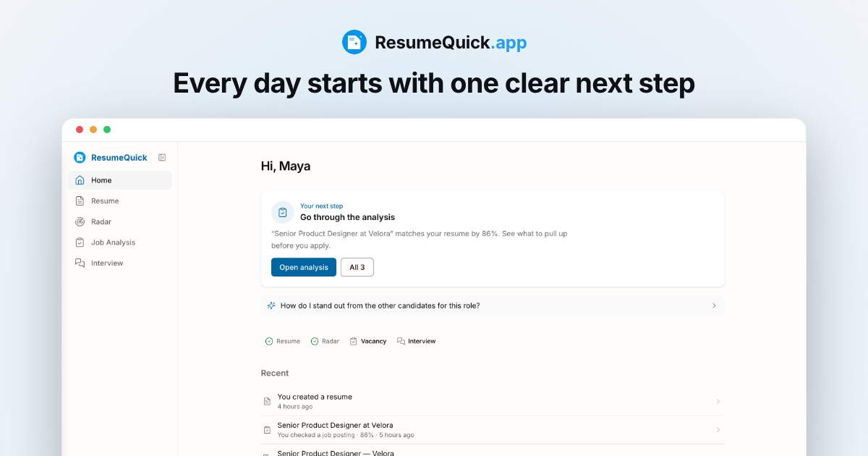Click the Recent section heading
Screen dimensions: 868x456
click(275, 373)
